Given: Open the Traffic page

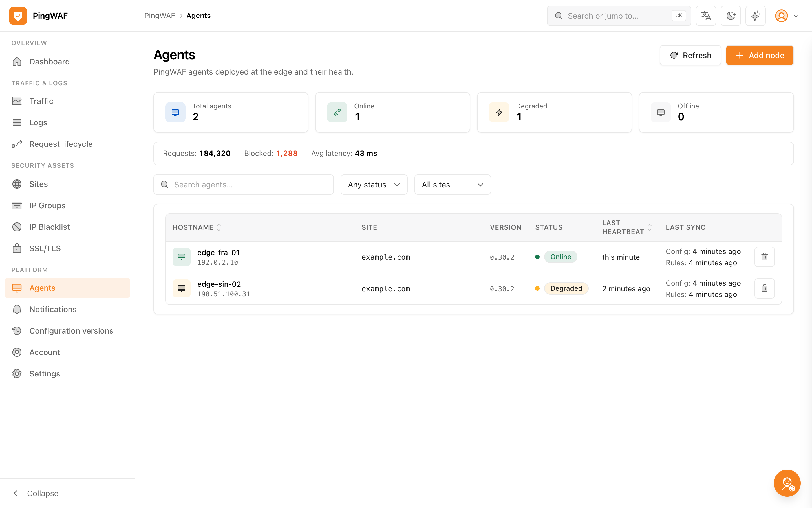Looking at the screenshot, I should pos(67,101).
